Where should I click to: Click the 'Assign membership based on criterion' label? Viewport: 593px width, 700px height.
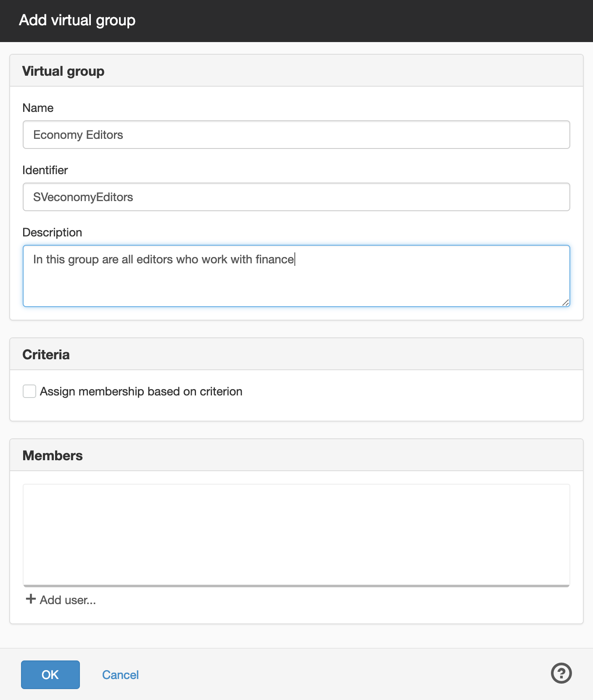tap(141, 391)
